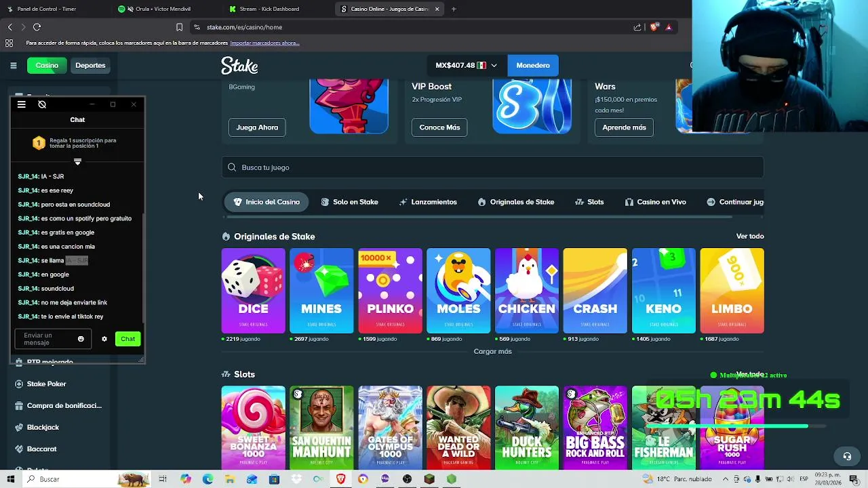Open the search icon in Busca tu juego
Image resolution: width=868 pixels, height=488 pixels.
(x=232, y=167)
